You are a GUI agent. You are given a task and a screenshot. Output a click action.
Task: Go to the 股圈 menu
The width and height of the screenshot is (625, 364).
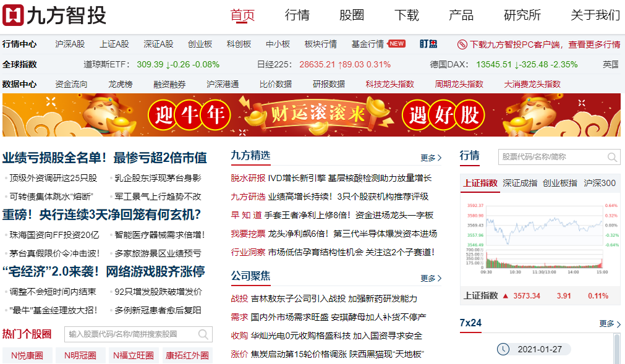click(x=352, y=15)
